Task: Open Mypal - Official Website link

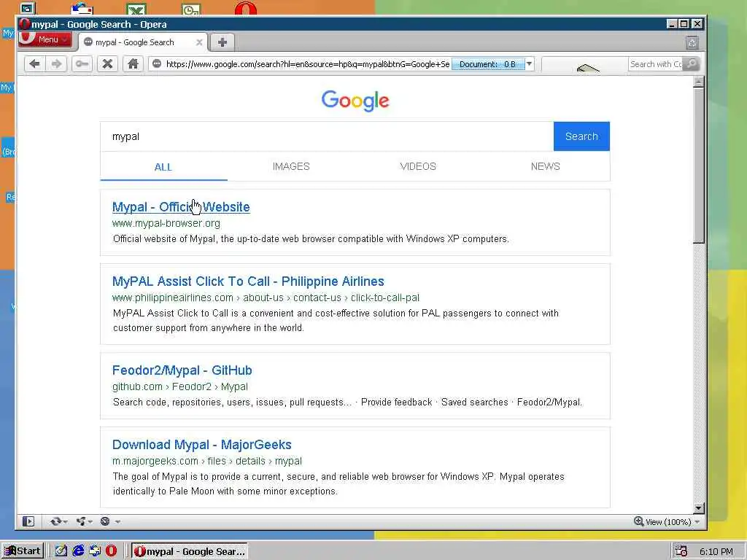Action: click(x=181, y=207)
